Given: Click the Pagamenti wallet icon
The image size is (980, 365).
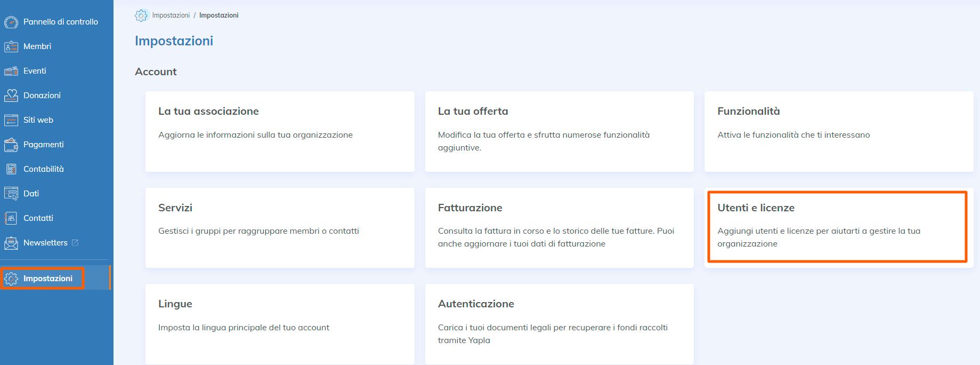Looking at the screenshot, I should click(11, 145).
